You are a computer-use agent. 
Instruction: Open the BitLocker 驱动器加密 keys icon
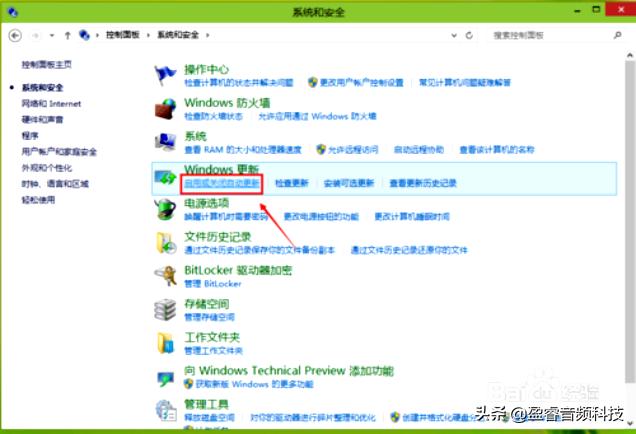coord(165,276)
